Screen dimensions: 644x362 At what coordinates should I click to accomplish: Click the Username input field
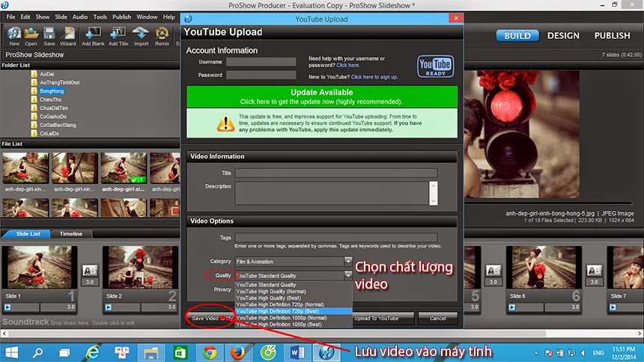coord(261,62)
